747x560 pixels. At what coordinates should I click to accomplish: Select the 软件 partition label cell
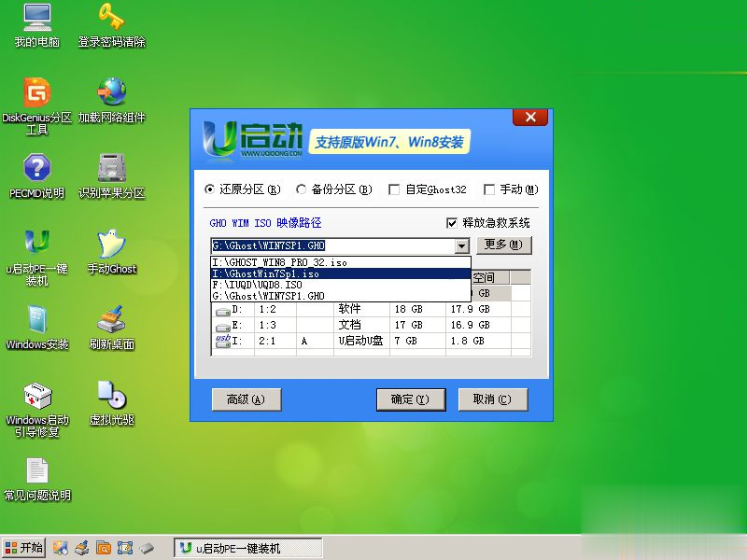(x=361, y=309)
